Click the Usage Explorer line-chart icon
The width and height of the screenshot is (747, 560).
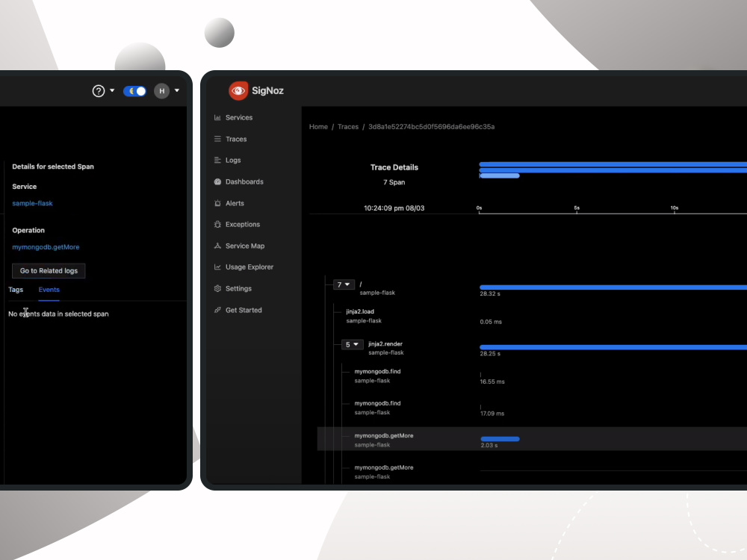[x=217, y=267]
